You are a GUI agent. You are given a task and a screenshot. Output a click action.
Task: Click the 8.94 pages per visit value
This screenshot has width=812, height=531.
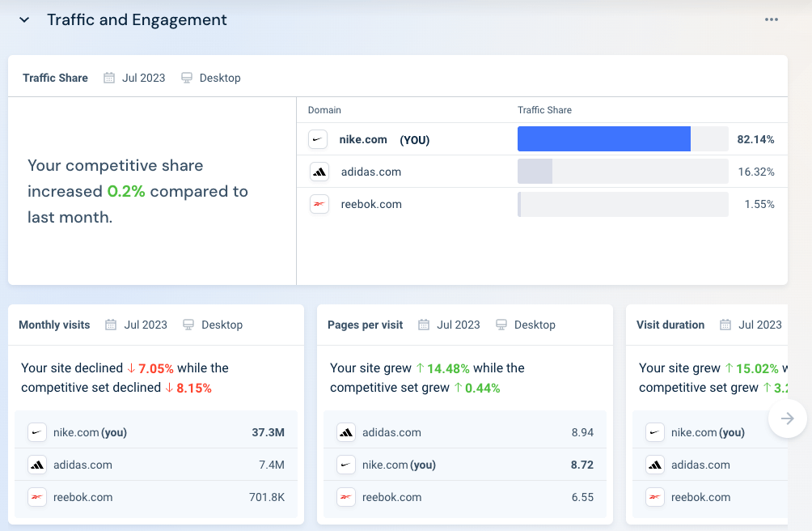coord(582,432)
